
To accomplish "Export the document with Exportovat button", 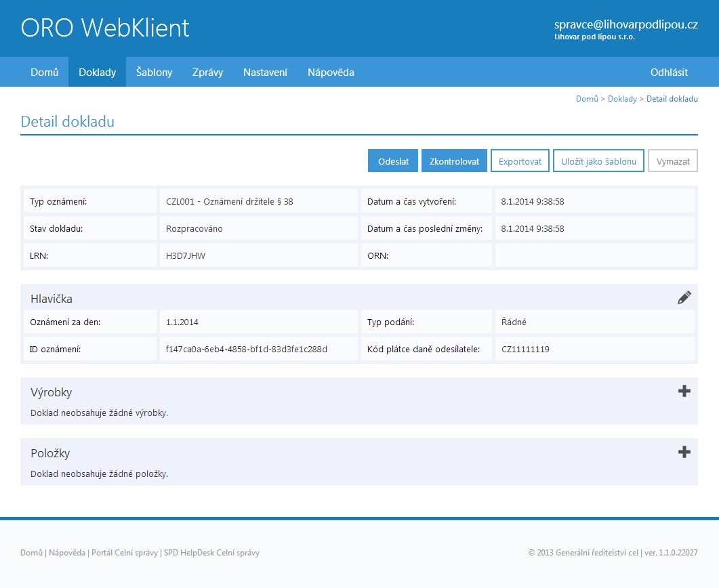I will pos(520,161).
